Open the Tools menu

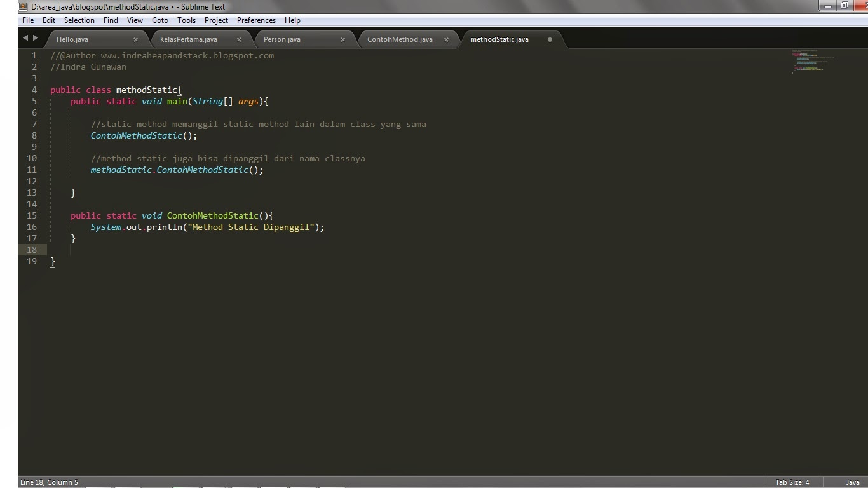186,20
